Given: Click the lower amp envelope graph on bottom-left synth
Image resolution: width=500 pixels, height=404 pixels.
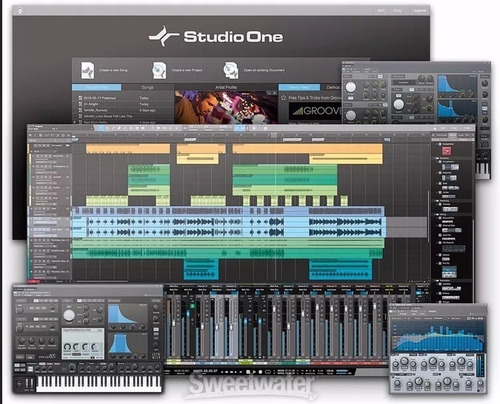Looking at the screenshot, I should pos(127,344).
